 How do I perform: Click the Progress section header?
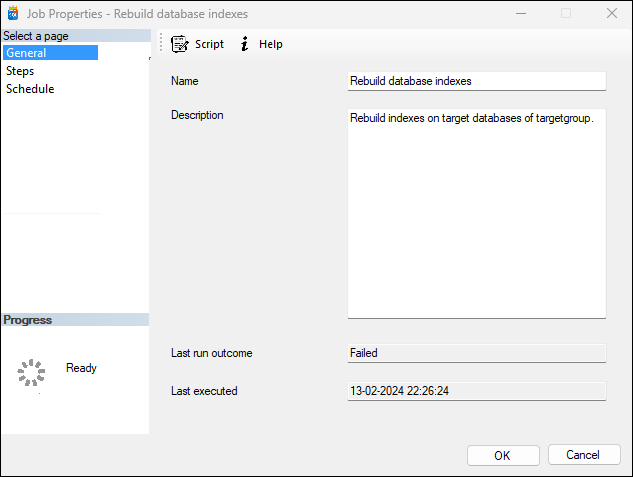28,320
